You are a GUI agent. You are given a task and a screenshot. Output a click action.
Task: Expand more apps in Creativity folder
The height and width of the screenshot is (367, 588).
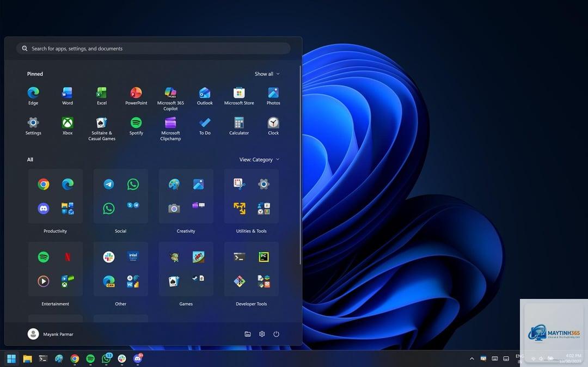198,205
